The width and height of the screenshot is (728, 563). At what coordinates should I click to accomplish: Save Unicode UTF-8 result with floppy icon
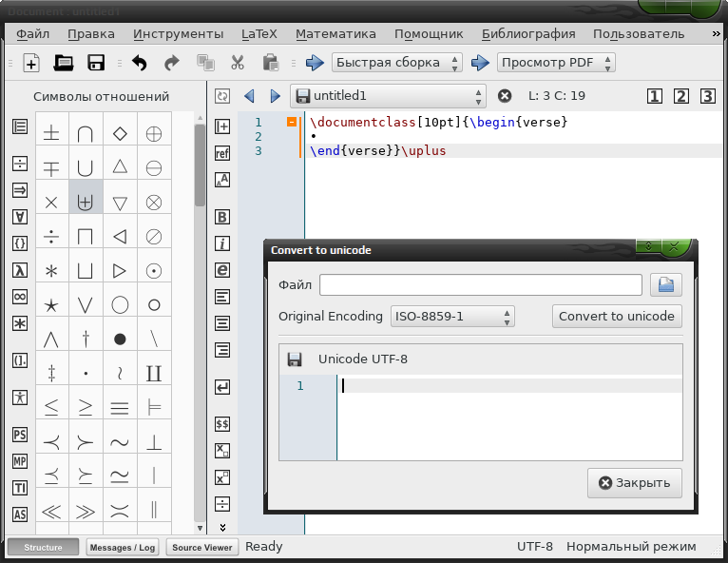(x=295, y=359)
